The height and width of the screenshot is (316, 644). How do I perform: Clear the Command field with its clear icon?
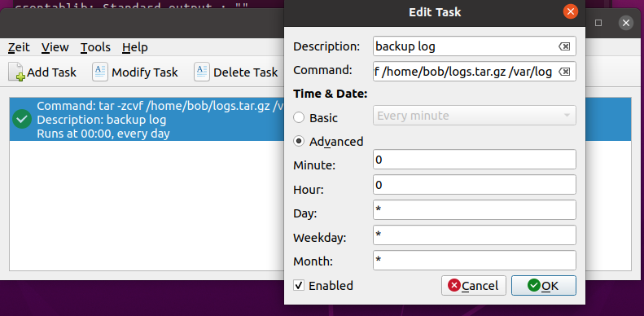[564, 72]
